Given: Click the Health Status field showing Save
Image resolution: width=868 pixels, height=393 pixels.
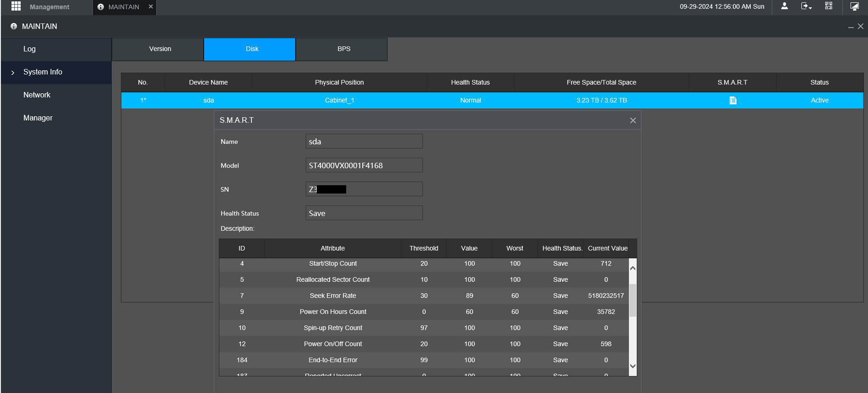Looking at the screenshot, I should click(x=364, y=213).
